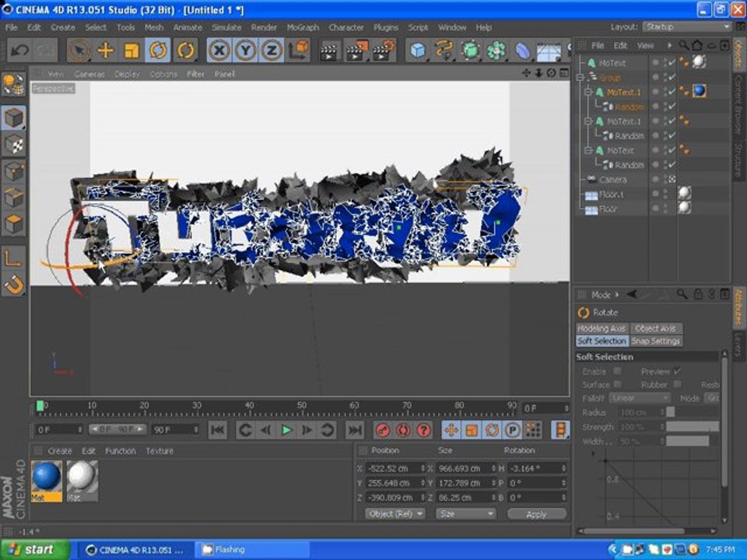Open the viewport Display menu
Viewport: 747px width, 560px height.
[127, 74]
